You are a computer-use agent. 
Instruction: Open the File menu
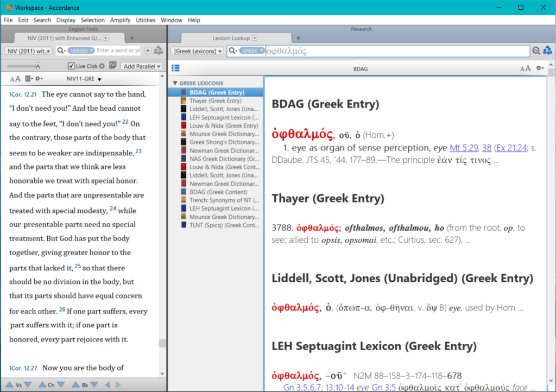[8, 20]
